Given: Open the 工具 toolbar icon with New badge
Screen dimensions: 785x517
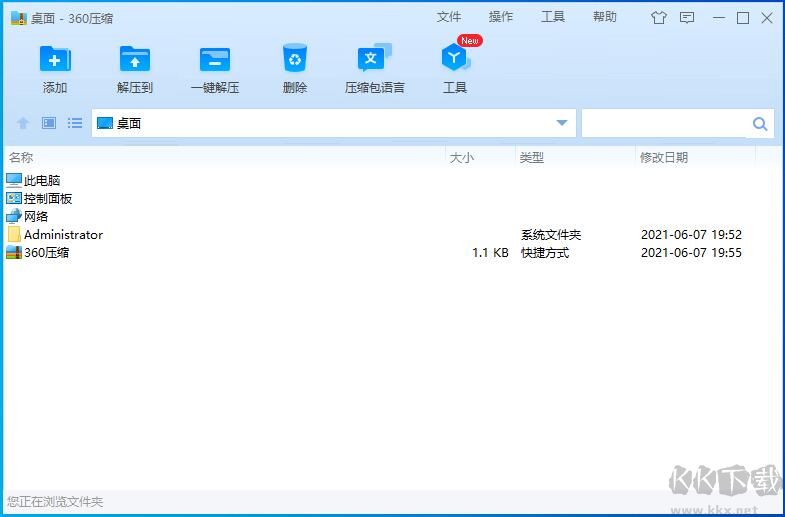Looking at the screenshot, I should [455, 60].
